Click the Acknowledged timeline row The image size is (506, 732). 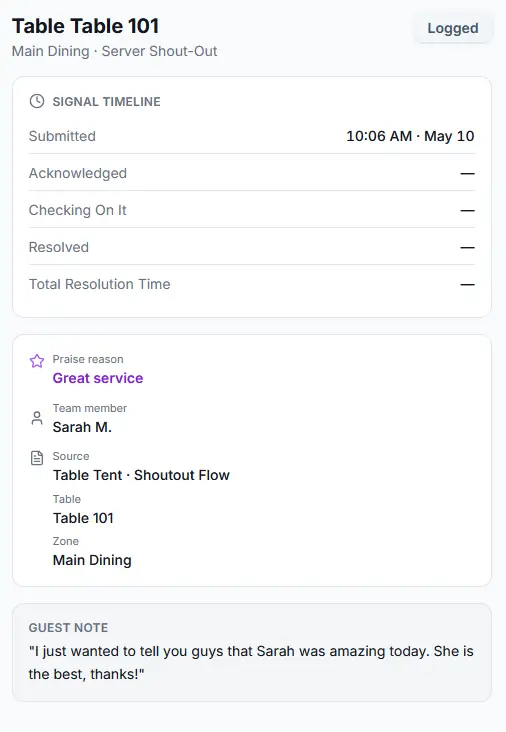252,173
